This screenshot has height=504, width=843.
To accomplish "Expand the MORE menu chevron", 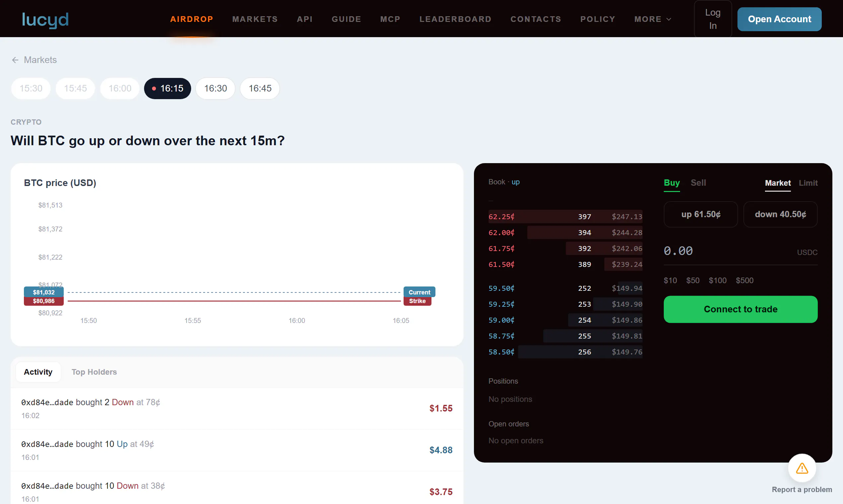I will [669, 19].
